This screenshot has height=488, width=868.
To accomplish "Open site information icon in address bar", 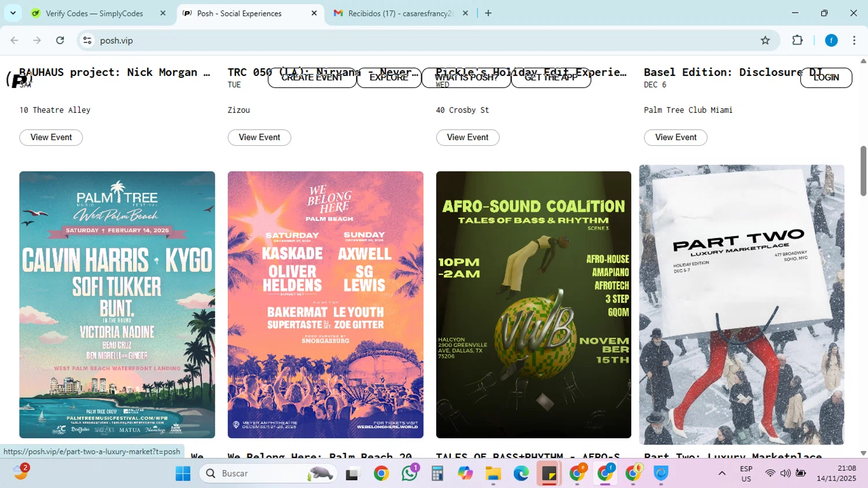I will tap(87, 41).
